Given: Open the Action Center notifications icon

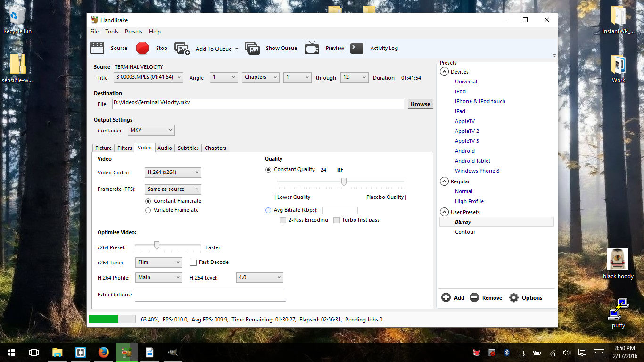Looking at the screenshot, I should click(582, 352).
